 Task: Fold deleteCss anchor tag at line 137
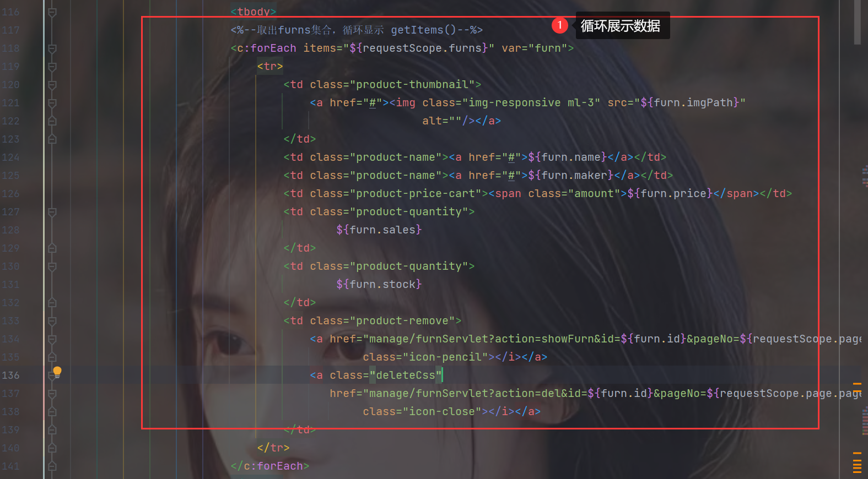pos(52,394)
